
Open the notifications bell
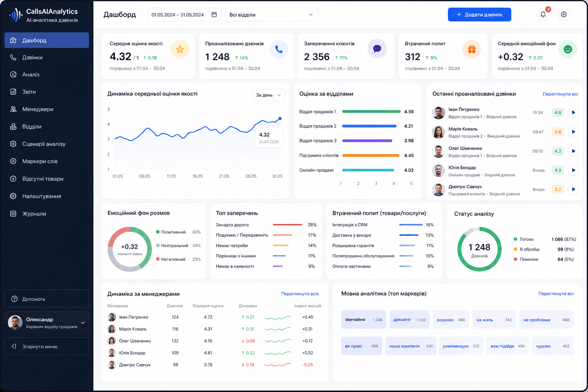543,15
